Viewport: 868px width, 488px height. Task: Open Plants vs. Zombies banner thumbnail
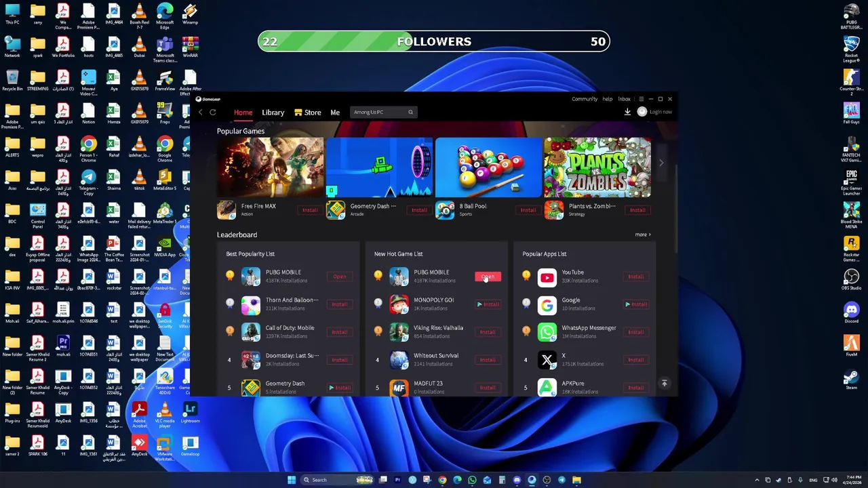click(597, 167)
